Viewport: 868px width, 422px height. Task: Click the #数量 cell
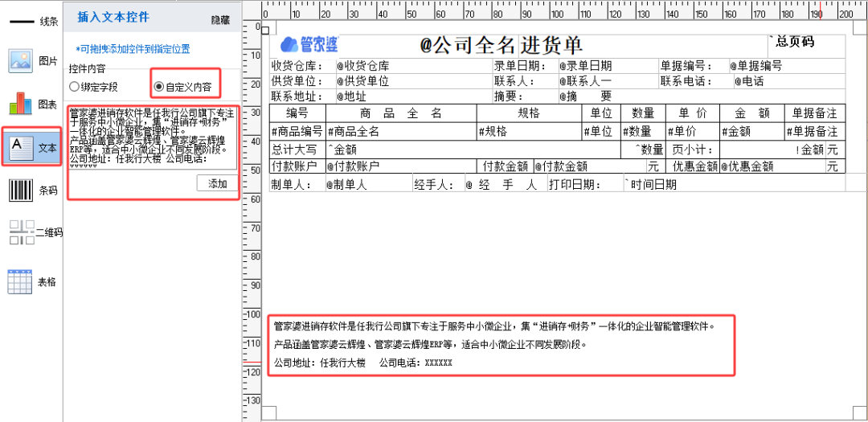(x=643, y=131)
